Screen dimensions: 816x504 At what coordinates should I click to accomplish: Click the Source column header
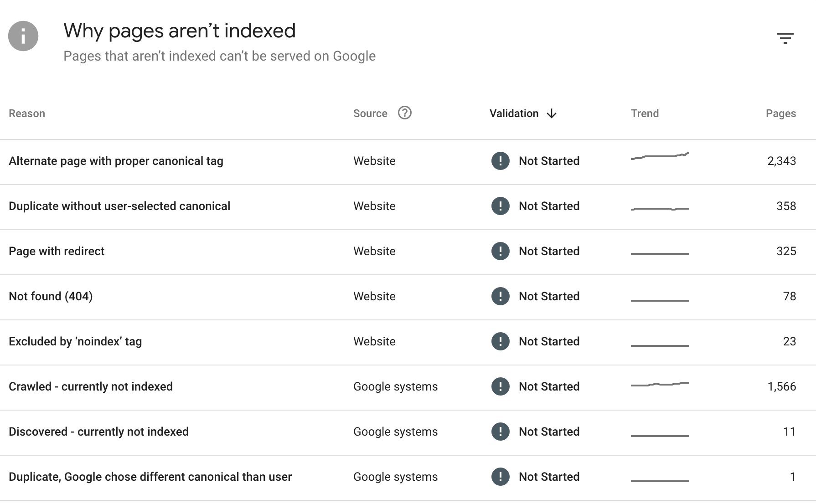pos(370,113)
